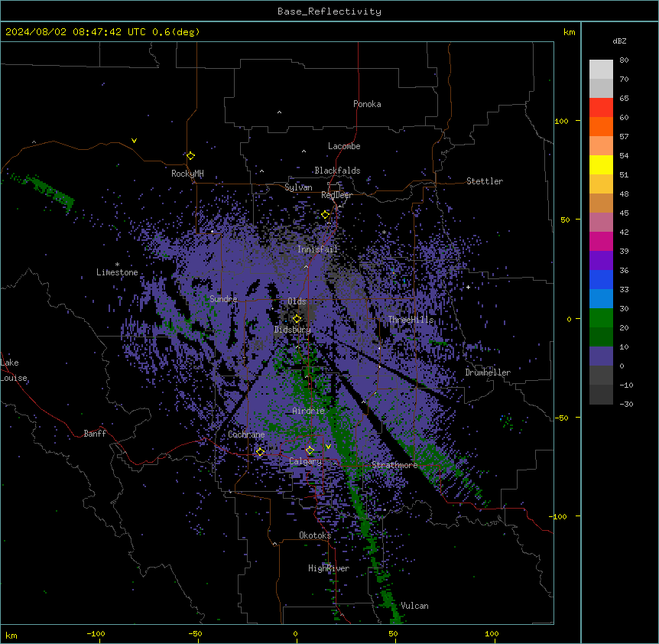Click the yellow V marker northwest of RockyMH
Screen dimensions: 659x644
(134, 141)
